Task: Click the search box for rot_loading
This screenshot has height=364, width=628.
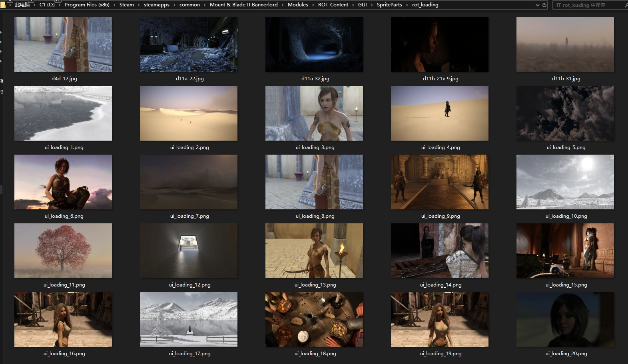Action: click(x=590, y=5)
